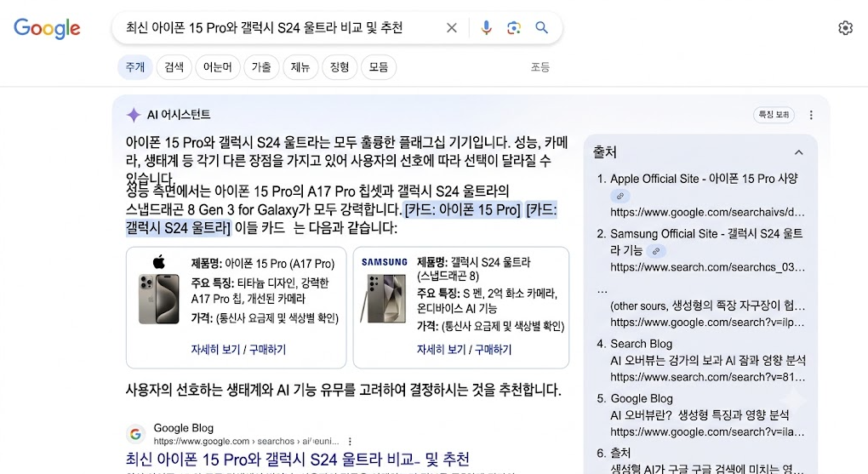This screenshot has width=868, height=474.
Task: Click the searchaivs source URL under Apple
Action: pos(707,212)
